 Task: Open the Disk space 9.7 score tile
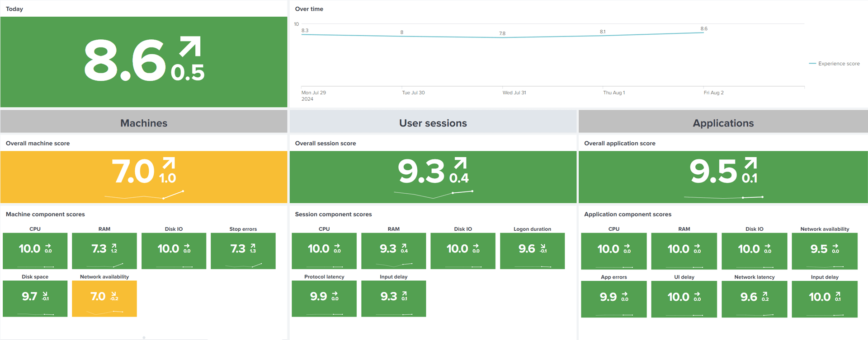35,298
